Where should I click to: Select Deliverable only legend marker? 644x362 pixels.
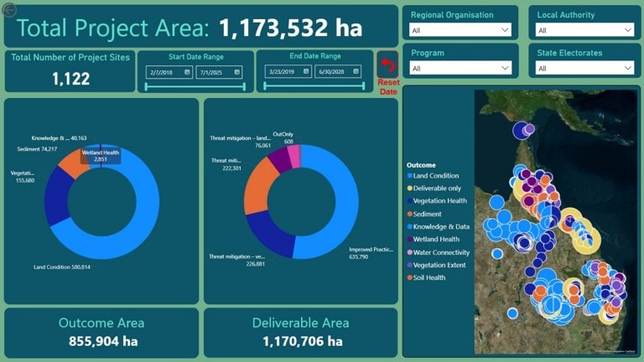[x=409, y=189]
